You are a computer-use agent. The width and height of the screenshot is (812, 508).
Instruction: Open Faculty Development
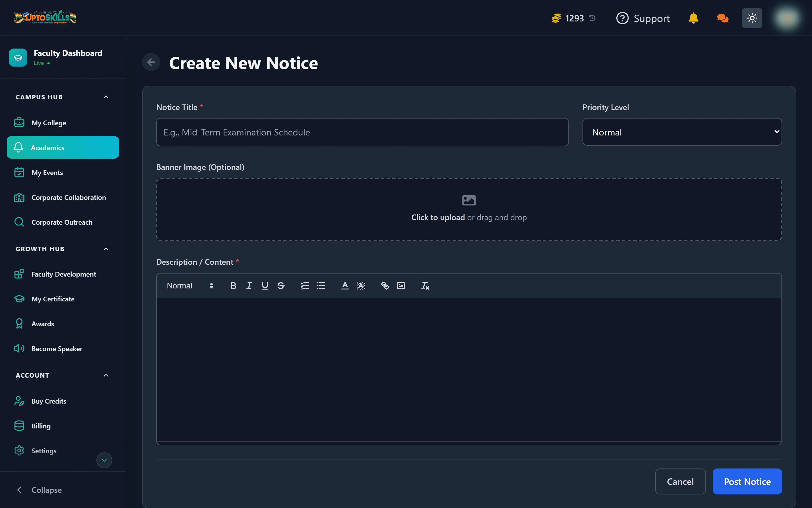[63, 274]
